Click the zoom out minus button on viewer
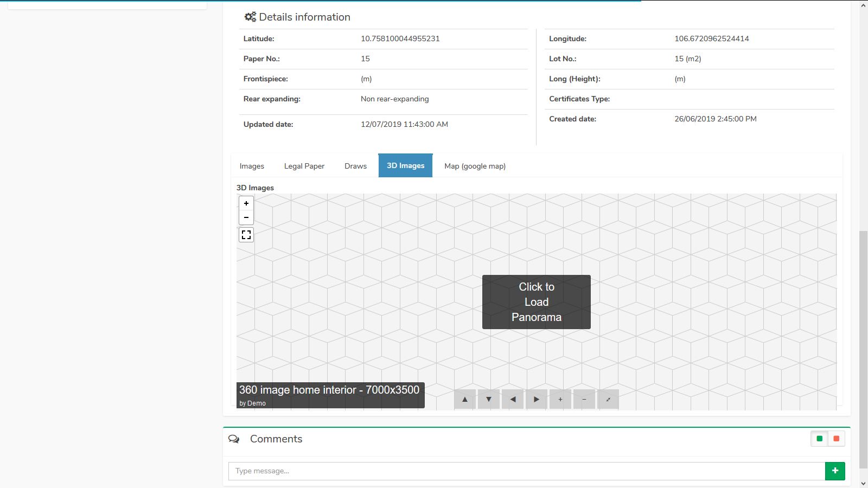Viewport: 868px width, 488px height. (246, 217)
